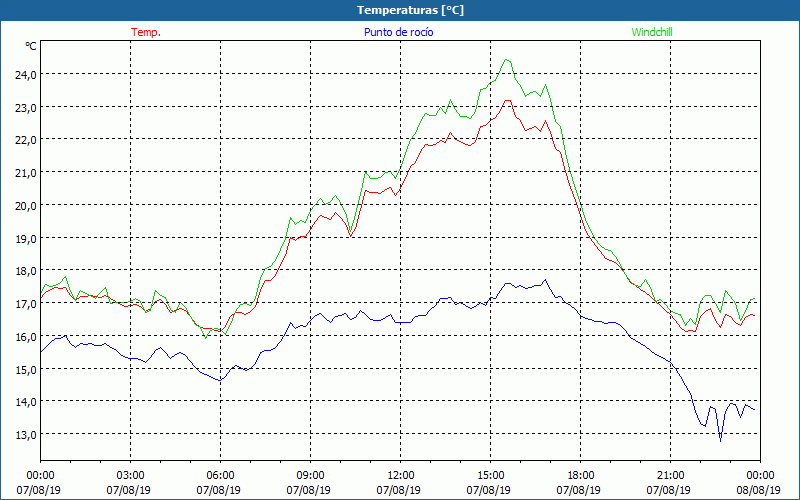The width and height of the screenshot is (800, 500).
Task: Click the '07/08/19' date under 12:00
Action: tap(398, 490)
